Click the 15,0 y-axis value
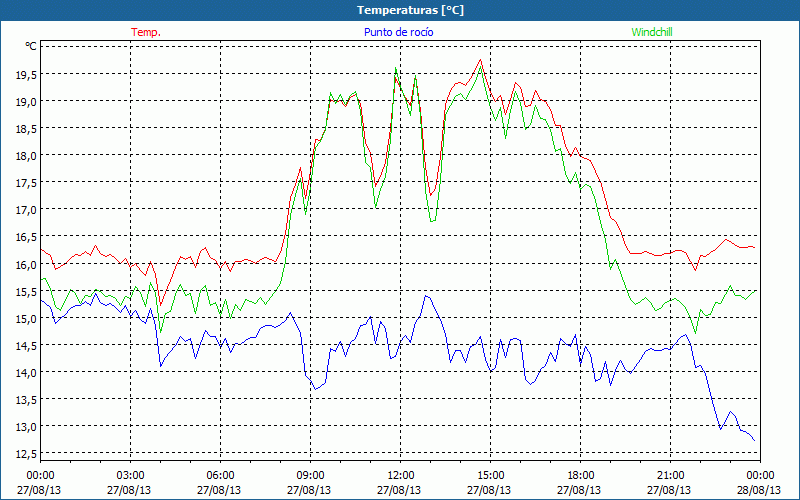Screen dimensions: 800x500 pos(26,319)
